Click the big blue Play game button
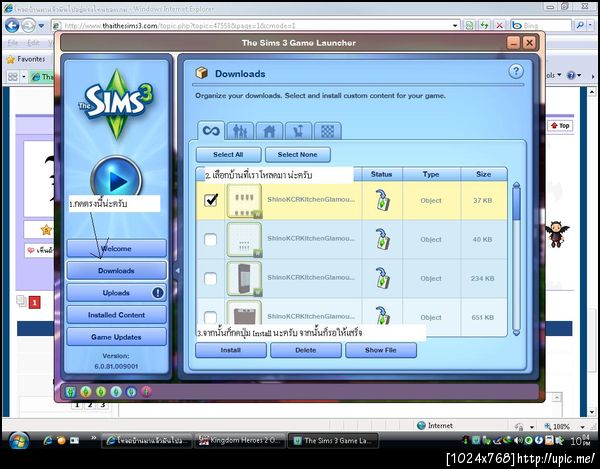The width and height of the screenshot is (600, 469). (116, 180)
